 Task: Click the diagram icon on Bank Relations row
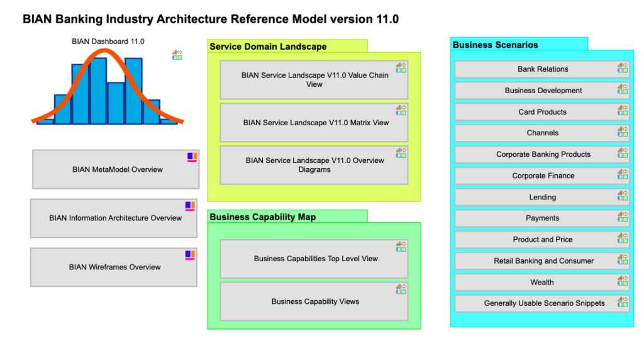(622, 67)
